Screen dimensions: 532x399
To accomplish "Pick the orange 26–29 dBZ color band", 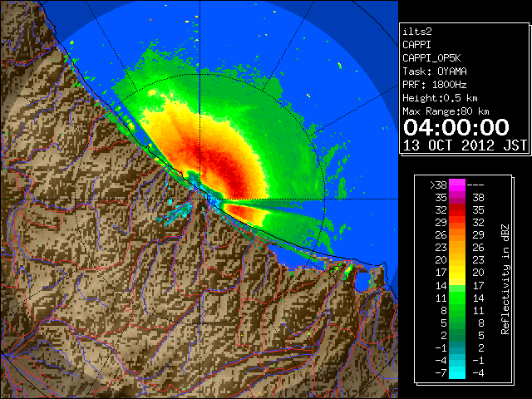I will coord(457,235).
